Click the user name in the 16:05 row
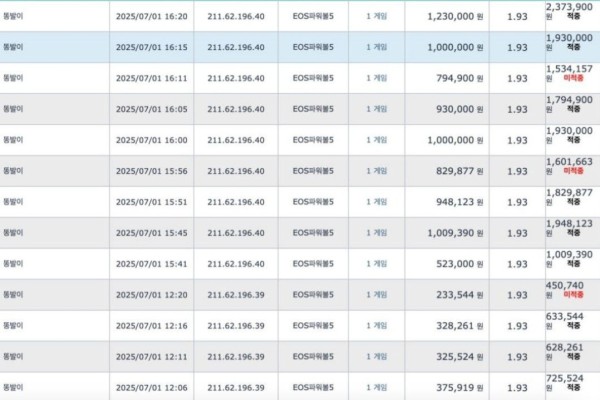This screenshot has height=400, width=600. [x=13, y=109]
